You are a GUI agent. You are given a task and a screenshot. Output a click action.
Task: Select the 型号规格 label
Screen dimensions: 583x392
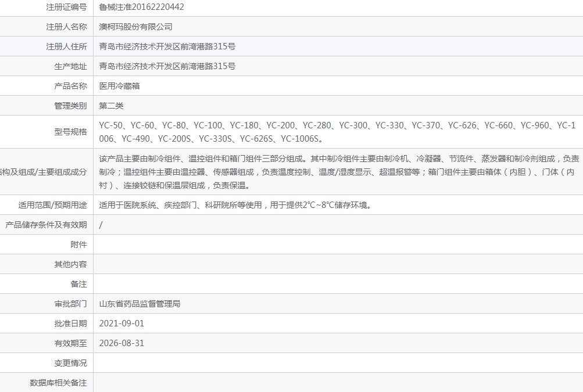70,132
